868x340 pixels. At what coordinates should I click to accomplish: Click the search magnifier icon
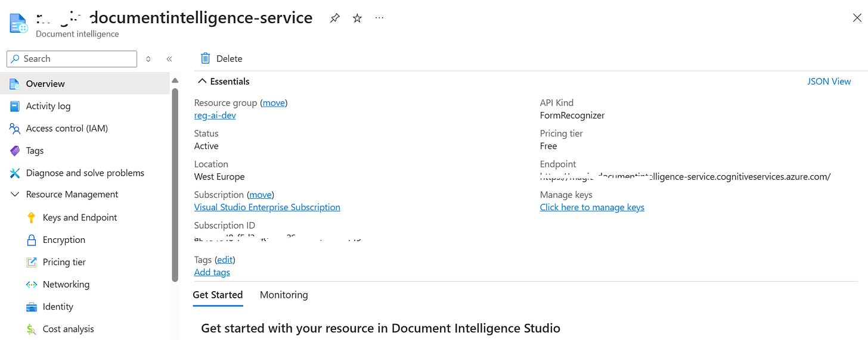(15, 59)
